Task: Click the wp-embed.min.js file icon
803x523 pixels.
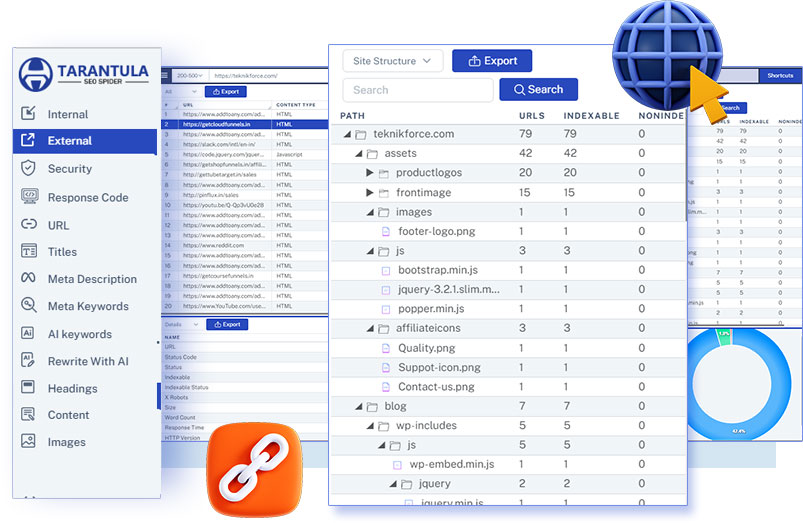Action: (x=397, y=465)
